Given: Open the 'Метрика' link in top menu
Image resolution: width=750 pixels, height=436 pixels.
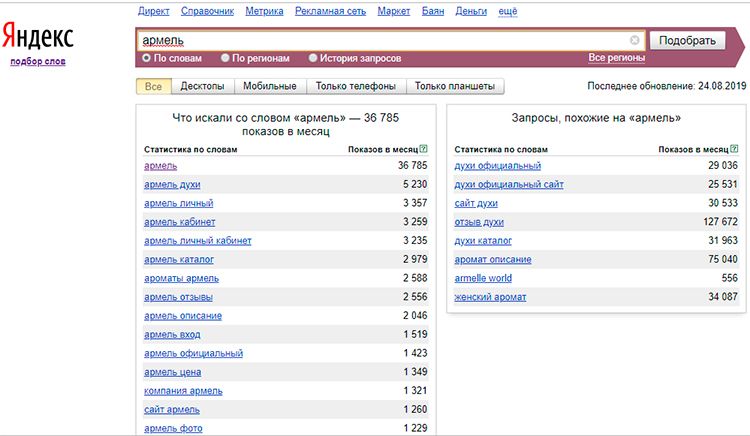Looking at the screenshot, I should 265,11.
